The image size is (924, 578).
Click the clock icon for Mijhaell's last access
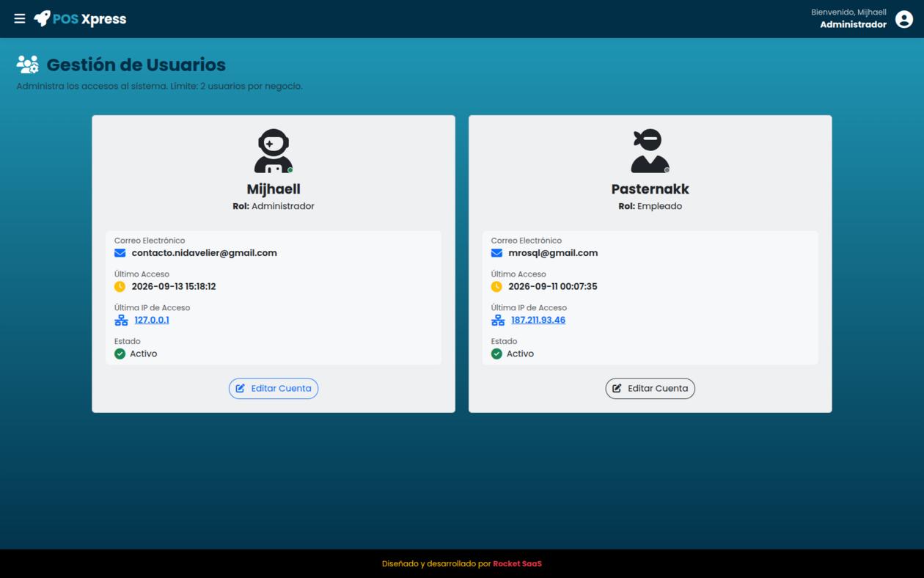click(x=120, y=287)
